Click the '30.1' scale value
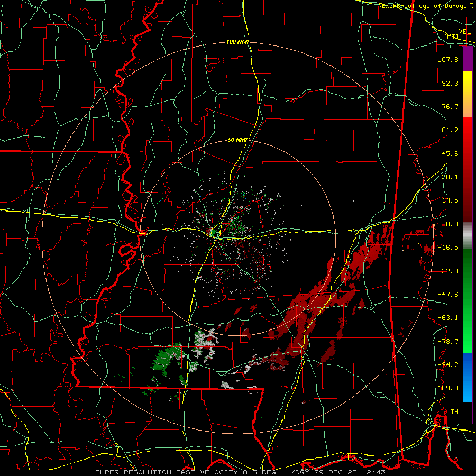The image size is (476, 476). 450,177
